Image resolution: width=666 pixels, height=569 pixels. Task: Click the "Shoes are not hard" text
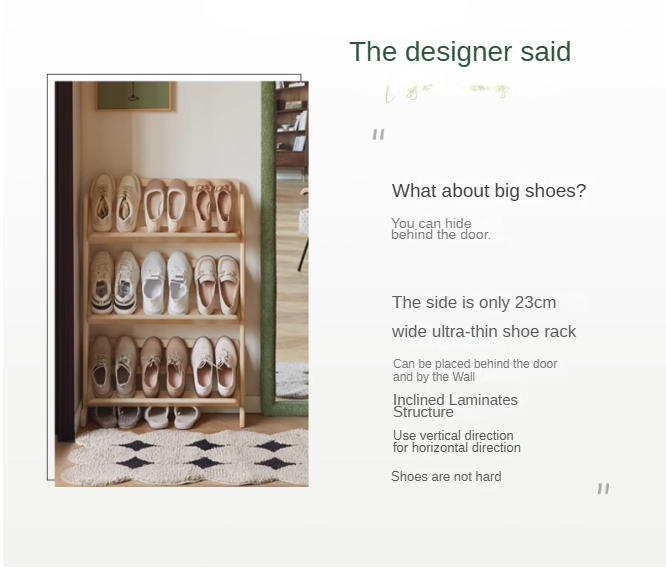coord(445,476)
